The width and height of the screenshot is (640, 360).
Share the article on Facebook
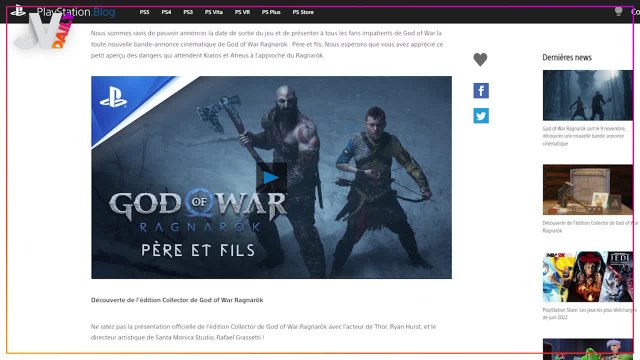click(x=481, y=91)
